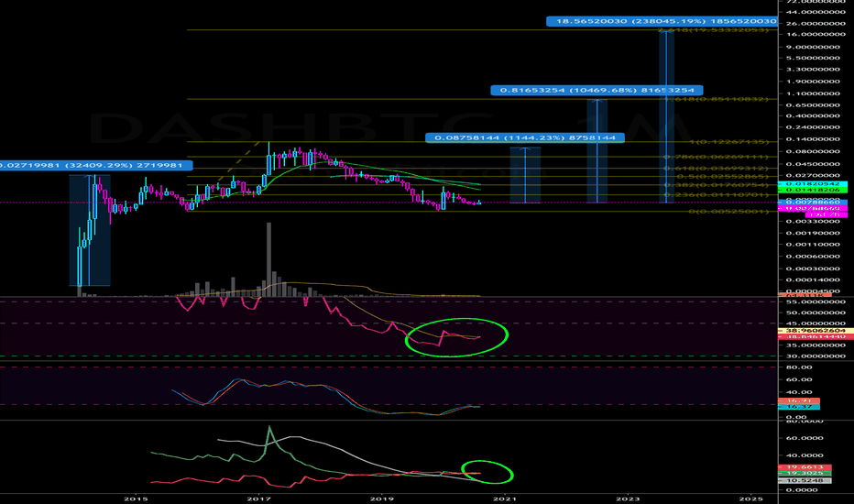Select the short blue measurement box near 2021
Image resolution: width=854 pixels, height=504 pixels.
pyautogui.click(x=525, y=175)
